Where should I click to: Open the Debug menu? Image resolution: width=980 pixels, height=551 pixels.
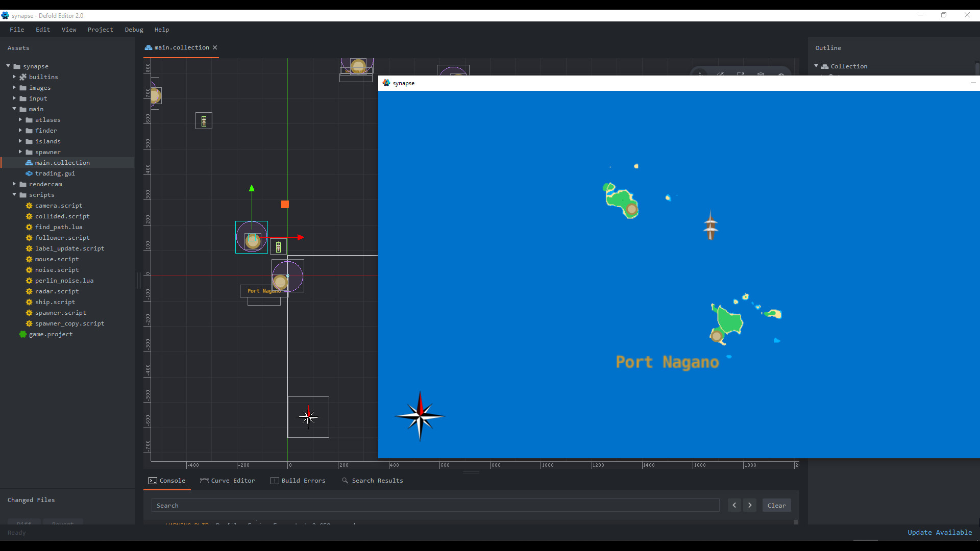click(x=134, y=30)
